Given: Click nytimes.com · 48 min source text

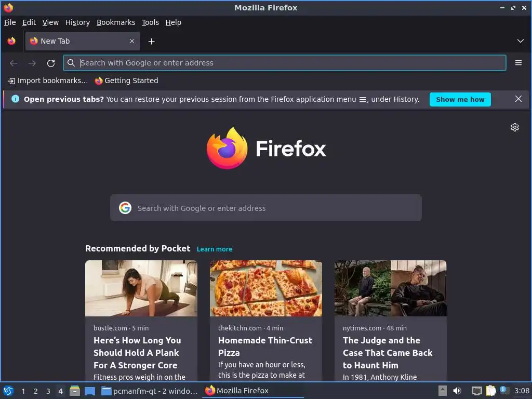Looking at the screenshot, I should (x=375, y=328).
